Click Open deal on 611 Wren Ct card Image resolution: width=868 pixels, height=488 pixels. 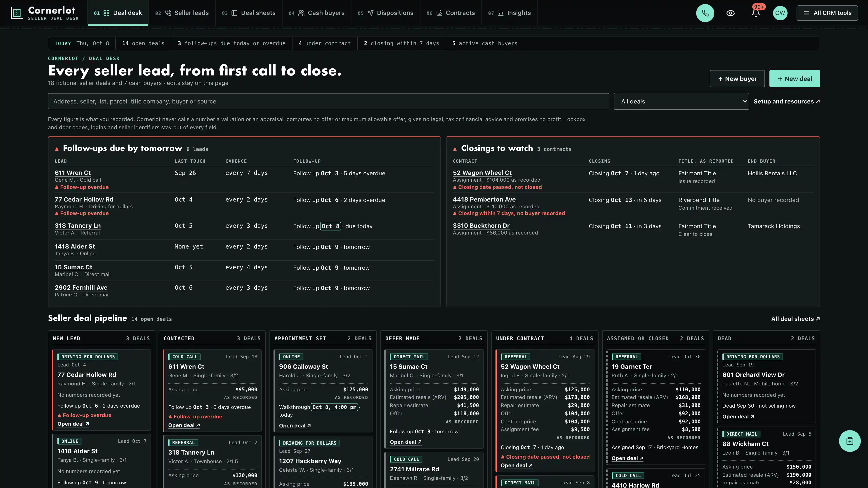tap(184, 425)
